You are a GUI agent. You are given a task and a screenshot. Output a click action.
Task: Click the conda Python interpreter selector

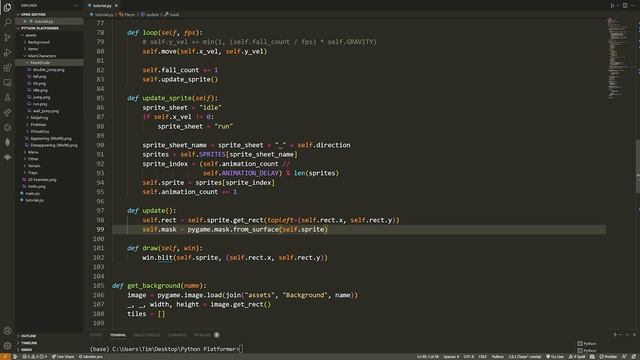pos(524,357)
